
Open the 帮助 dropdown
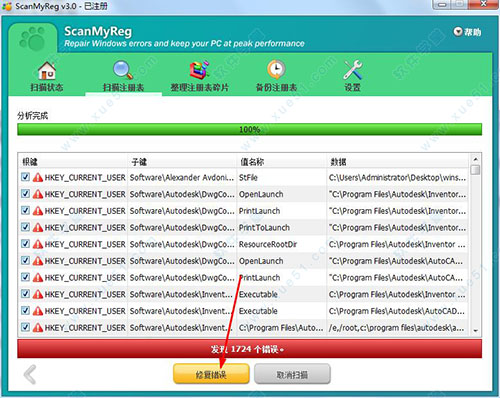tap(467, 32)
